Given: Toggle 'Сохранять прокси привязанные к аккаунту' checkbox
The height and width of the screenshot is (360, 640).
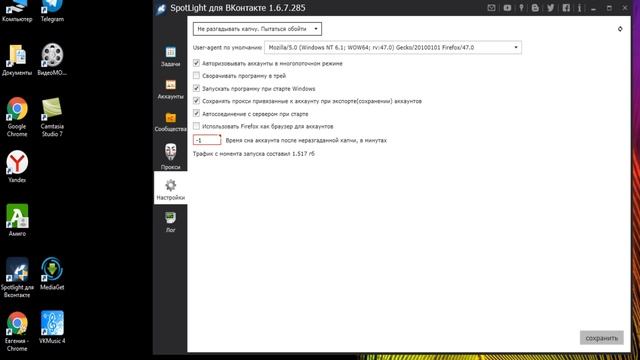Looking at the screenshot, I should click(x=196, y=101).
